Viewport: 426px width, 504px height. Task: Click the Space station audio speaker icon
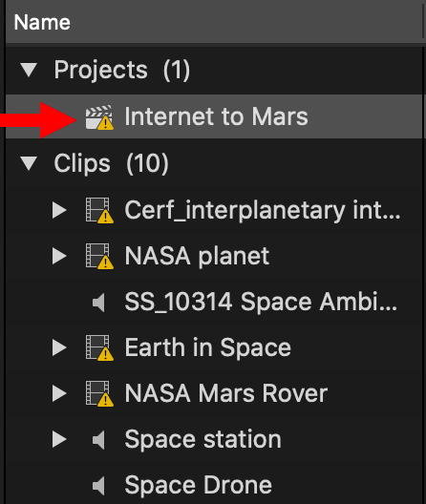point(98,440)
